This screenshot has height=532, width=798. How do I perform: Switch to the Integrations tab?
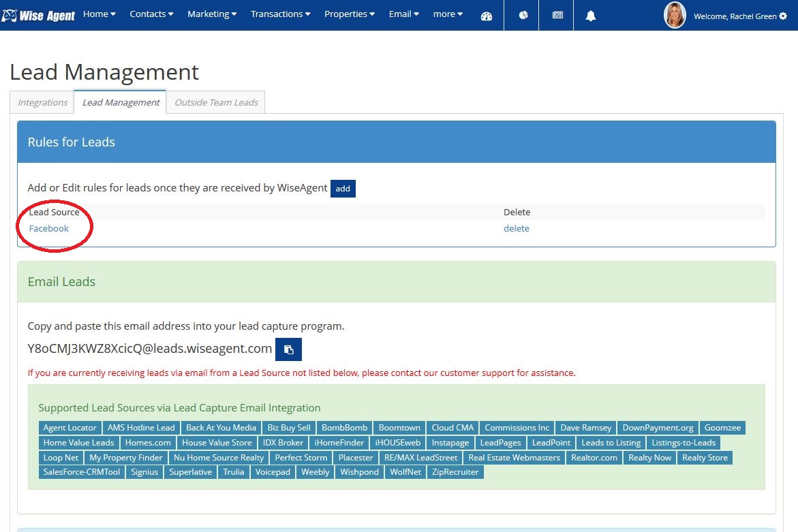coord(42,102)
